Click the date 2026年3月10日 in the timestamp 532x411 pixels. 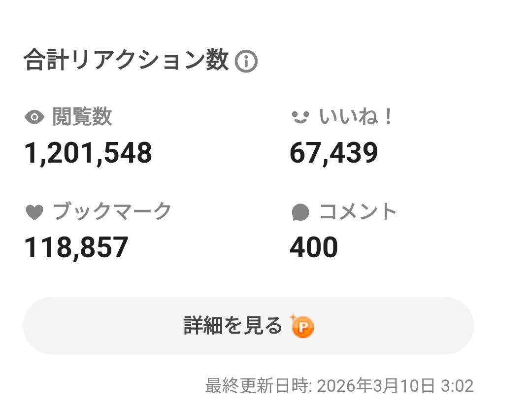tap(376, 386)
